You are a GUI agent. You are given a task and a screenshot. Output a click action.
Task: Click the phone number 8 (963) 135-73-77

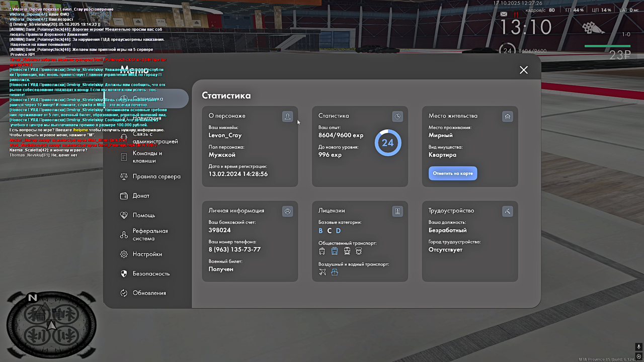(234, 250)
